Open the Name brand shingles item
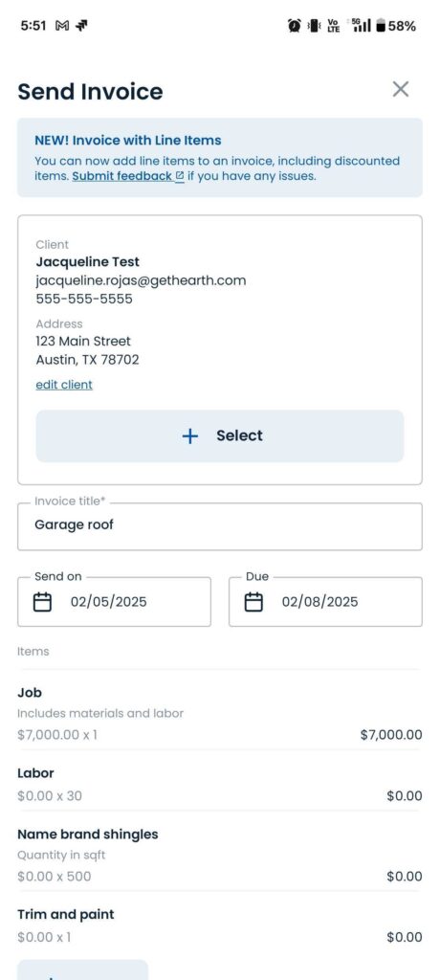The height and width of the screenshot is (980, 440). (x=219, y=855)
